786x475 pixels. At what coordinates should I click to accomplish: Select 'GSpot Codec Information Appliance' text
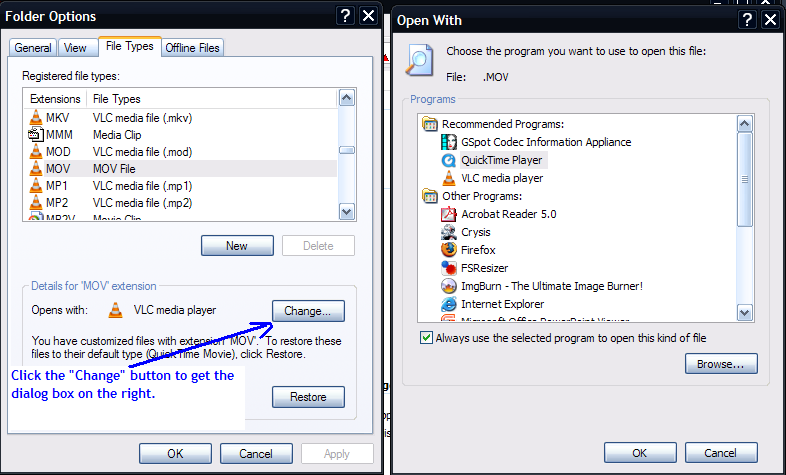coord(546,142)
